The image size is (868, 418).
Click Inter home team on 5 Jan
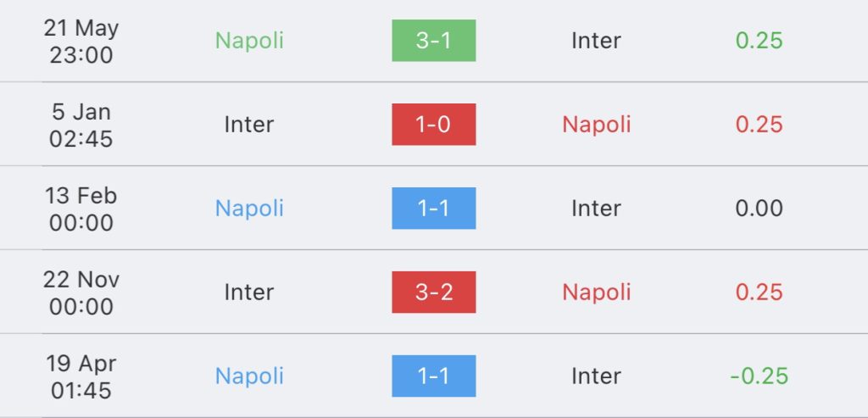(249, 125)
